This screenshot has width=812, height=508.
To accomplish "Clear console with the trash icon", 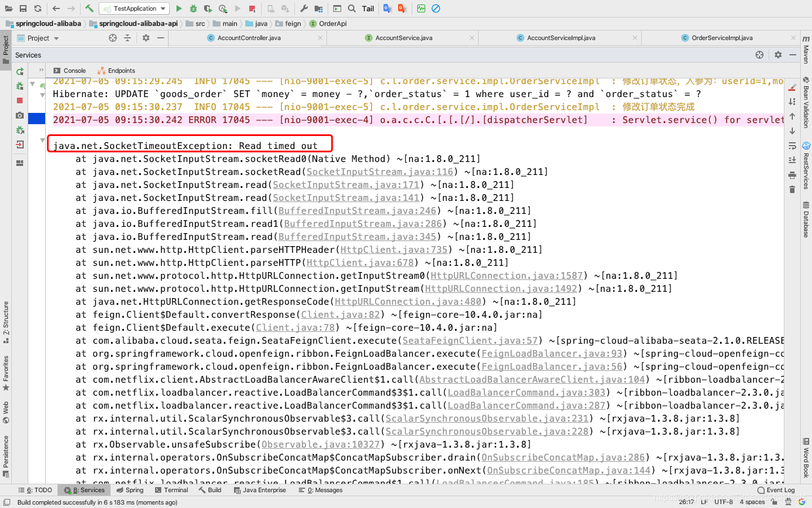I will click(792, 189).
